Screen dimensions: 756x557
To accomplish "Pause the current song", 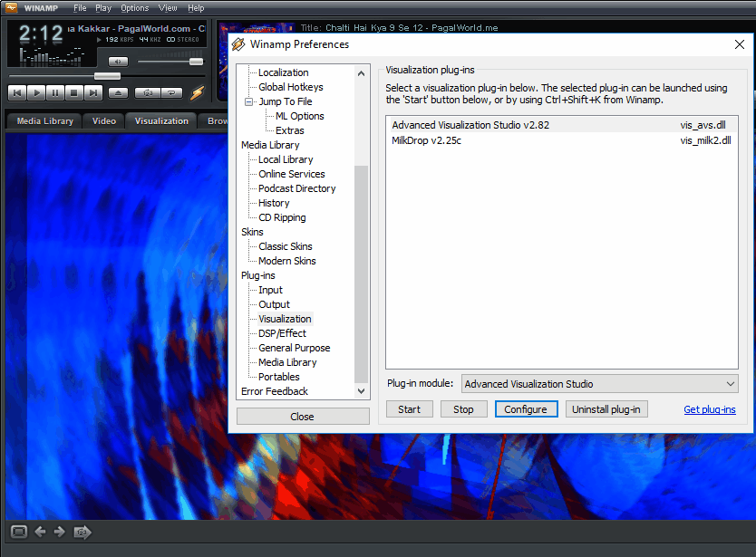I will pos(55,93).
